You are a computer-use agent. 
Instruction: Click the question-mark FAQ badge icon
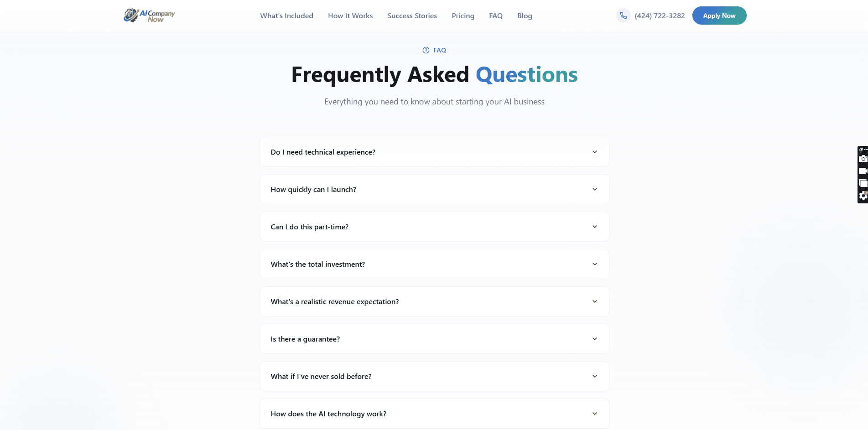(x=426, y=50)
